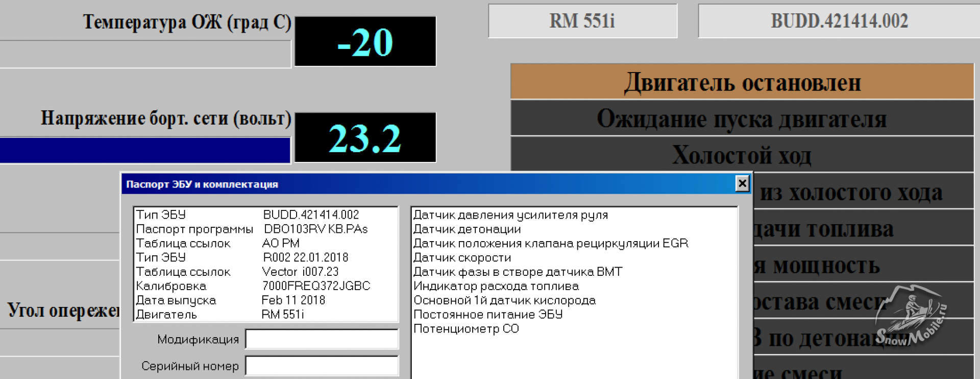Click the Двигатель RM 551i passport row
The image size is (980, 379).
tap(265, 315)
